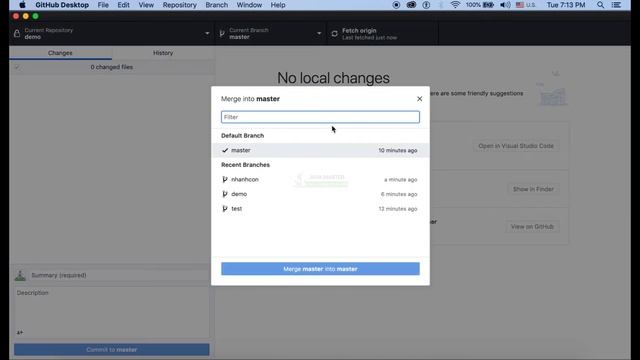The image size is (640, 360).
Task: Open the Branch menu
Action: click(x=216, y=5)
